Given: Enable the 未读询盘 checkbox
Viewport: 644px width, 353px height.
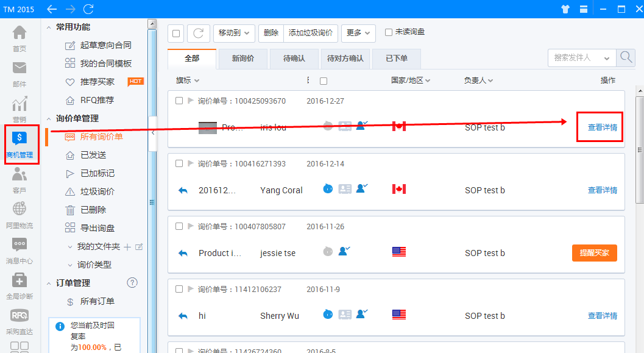Looking at the screenshot, I should point(389,32).
